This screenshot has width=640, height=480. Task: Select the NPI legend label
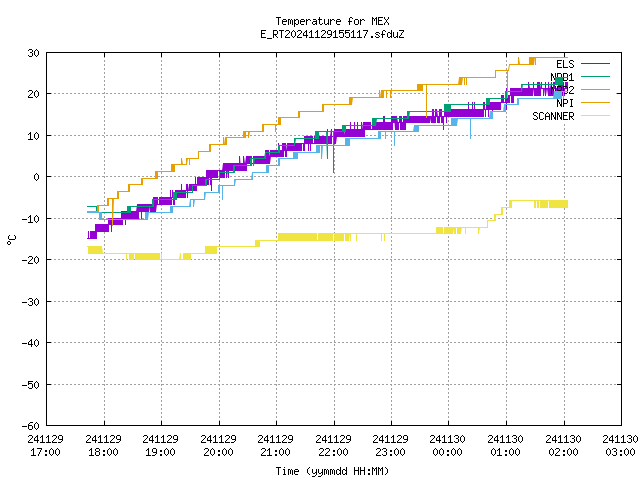tap(565, 103)
